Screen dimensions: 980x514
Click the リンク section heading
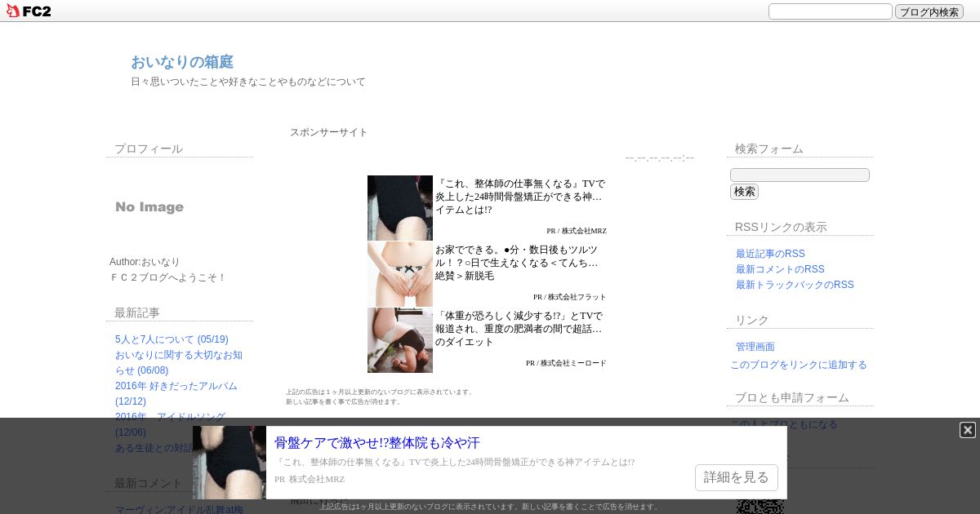tap(752, 320)
